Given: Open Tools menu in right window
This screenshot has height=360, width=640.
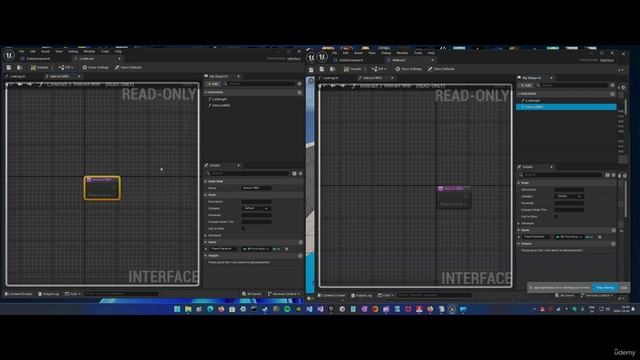Looking at the screenshot, I should [418, 53].
